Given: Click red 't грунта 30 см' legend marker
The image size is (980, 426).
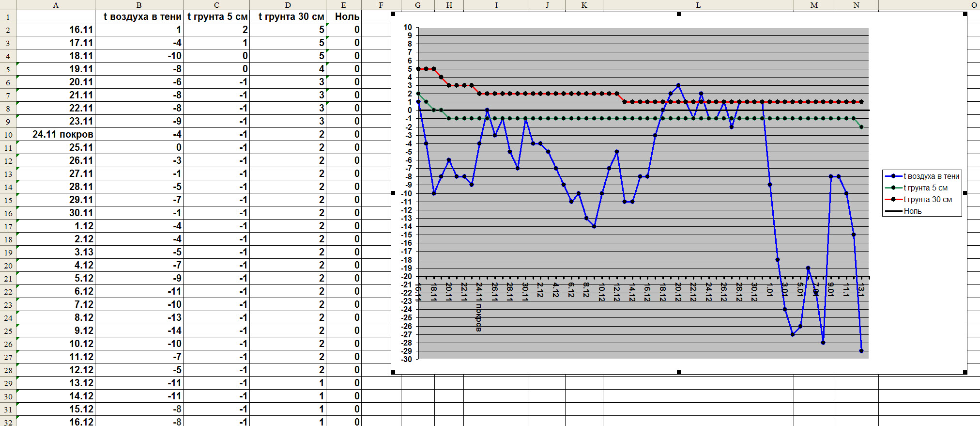Looking at the screenshot, I should [x=893, y=200].
